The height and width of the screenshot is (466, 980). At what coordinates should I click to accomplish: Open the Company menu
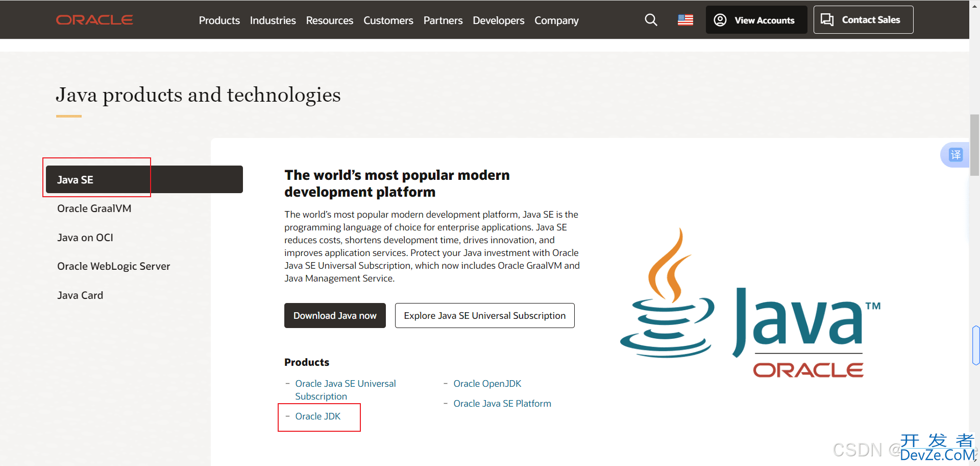coord(556,20)
